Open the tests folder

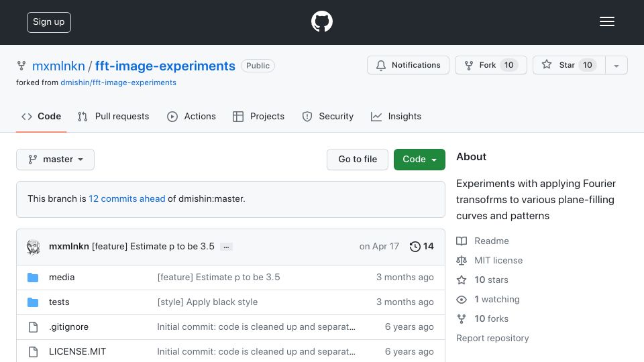59,302
